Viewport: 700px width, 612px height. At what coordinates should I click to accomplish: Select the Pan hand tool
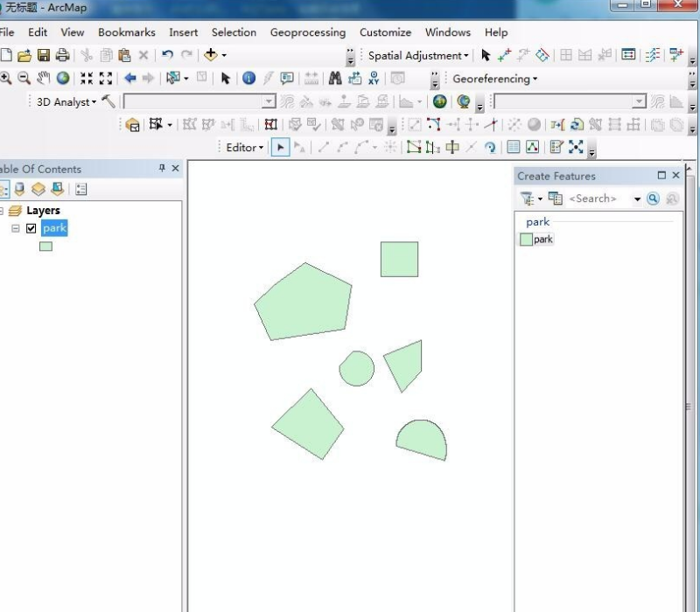point(43,79)
